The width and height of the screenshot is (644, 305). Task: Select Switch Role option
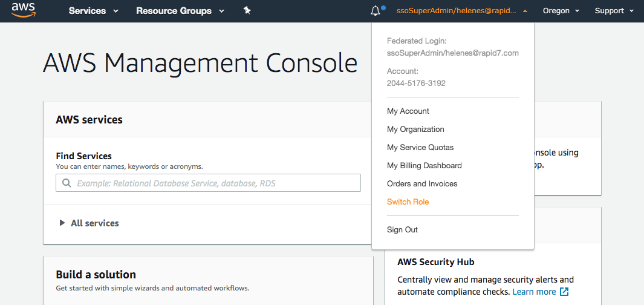pos(408,202)
